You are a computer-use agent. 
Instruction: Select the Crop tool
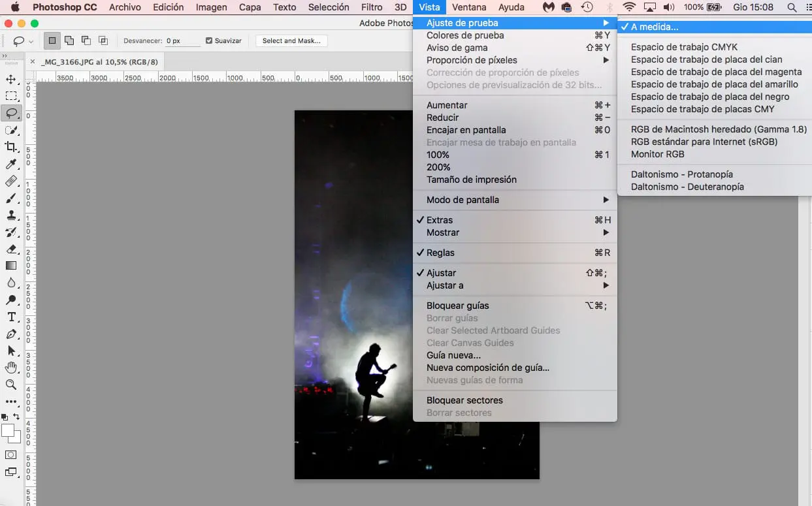[x=11, y=147]
